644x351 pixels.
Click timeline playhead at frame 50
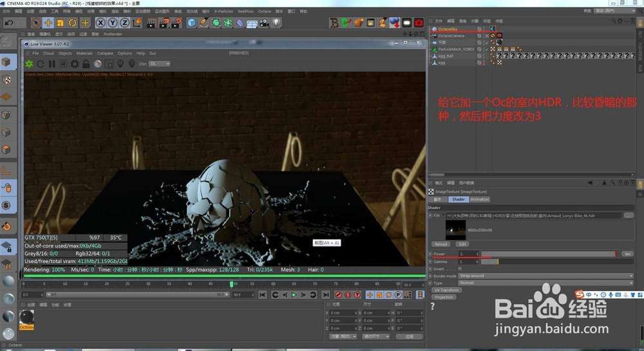tap(232, 284)
